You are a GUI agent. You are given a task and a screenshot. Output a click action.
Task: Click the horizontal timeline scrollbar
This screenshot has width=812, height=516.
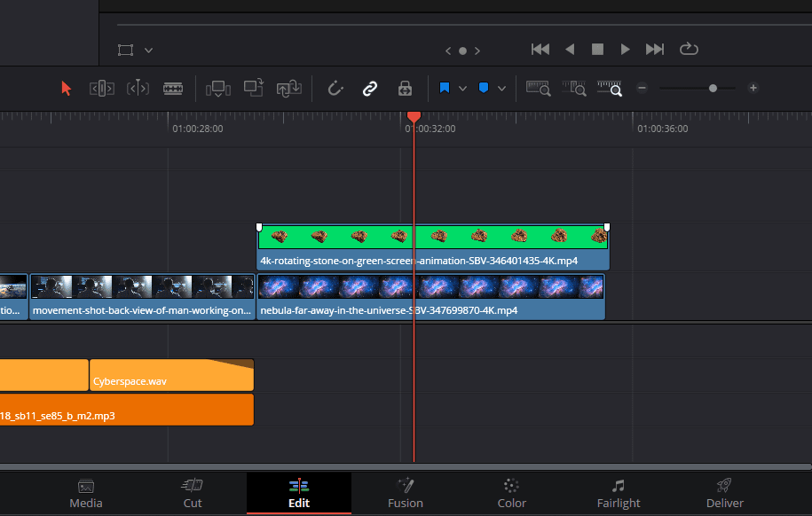tap(406, 467)
